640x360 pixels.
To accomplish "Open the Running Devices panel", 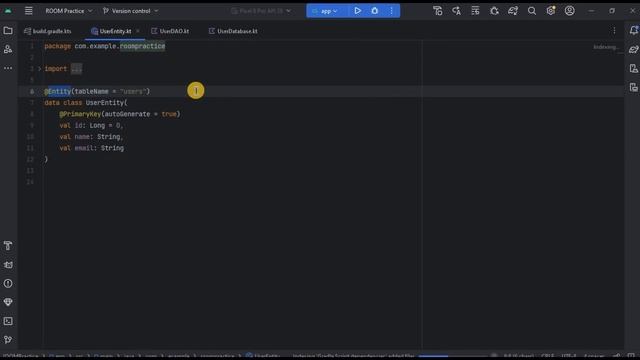I will point(633,87).
